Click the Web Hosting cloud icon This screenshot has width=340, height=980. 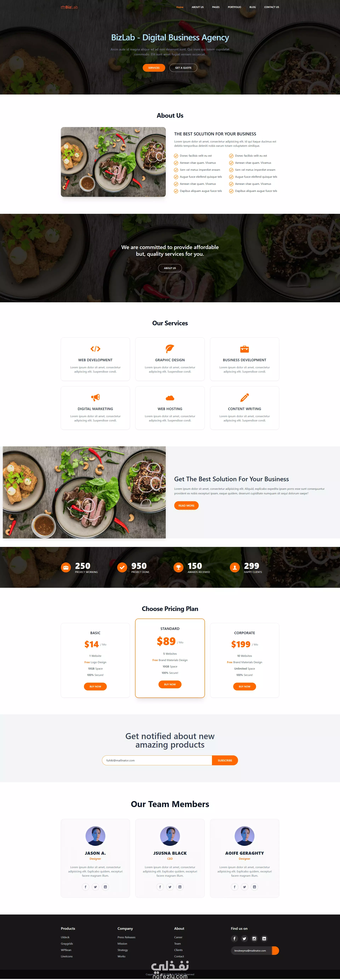click(x=170, y=398)
